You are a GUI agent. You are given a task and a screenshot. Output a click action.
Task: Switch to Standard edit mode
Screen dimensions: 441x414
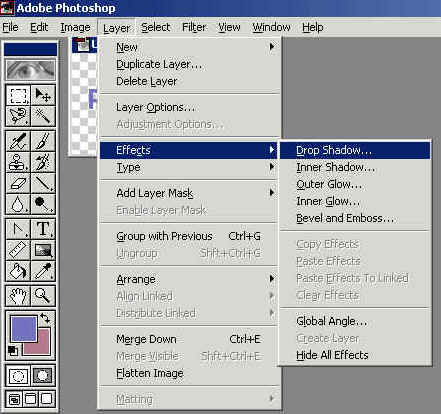(x=18, y=376)
